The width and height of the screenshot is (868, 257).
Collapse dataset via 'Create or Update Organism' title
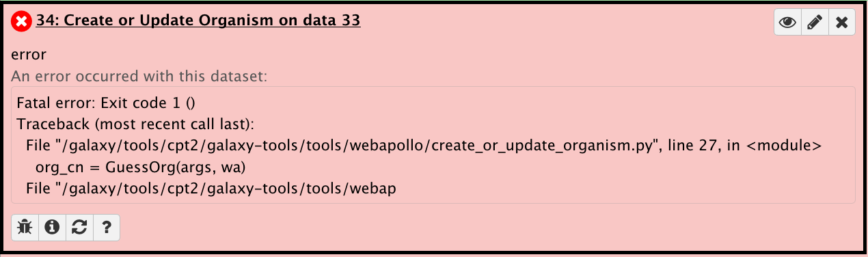coord(198,21)
